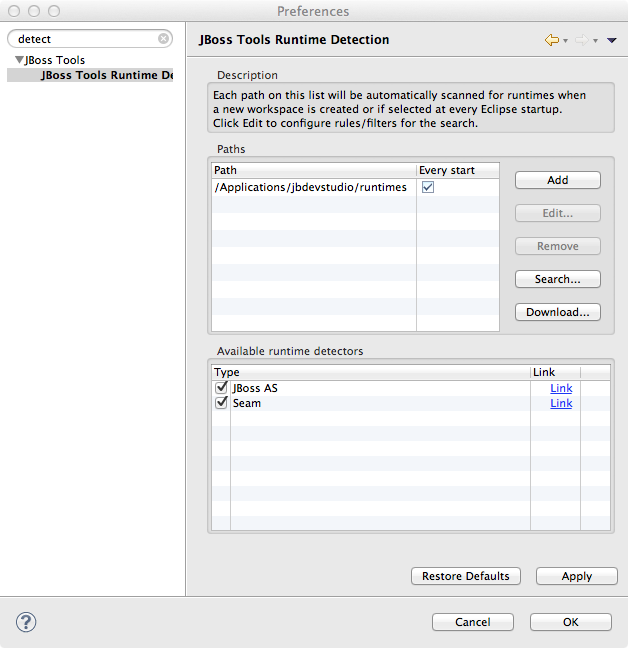The image size is (628, 648).
Task: Confirm preferences with OK
Action: 571,622
